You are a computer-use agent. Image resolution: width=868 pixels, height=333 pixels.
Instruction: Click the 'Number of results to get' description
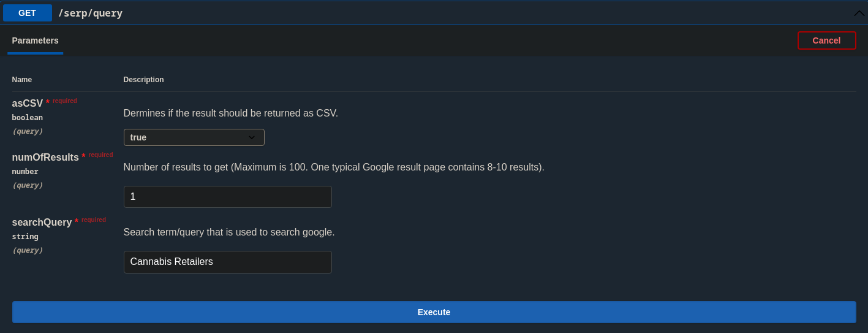pos(333,167)
